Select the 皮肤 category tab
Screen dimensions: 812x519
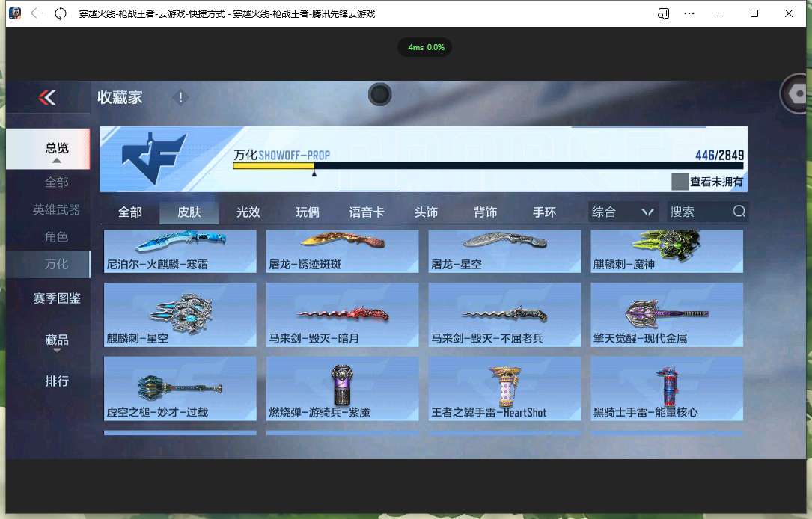pos(189,212)
